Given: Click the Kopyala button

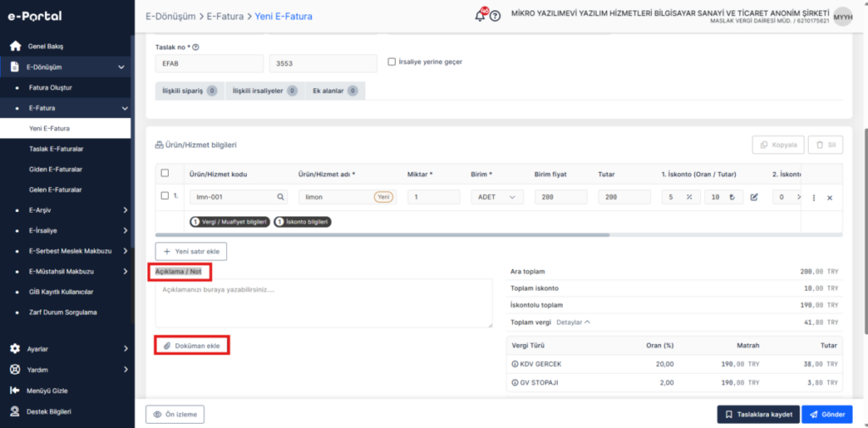Looking at the screenshot, I should [778, 145].
